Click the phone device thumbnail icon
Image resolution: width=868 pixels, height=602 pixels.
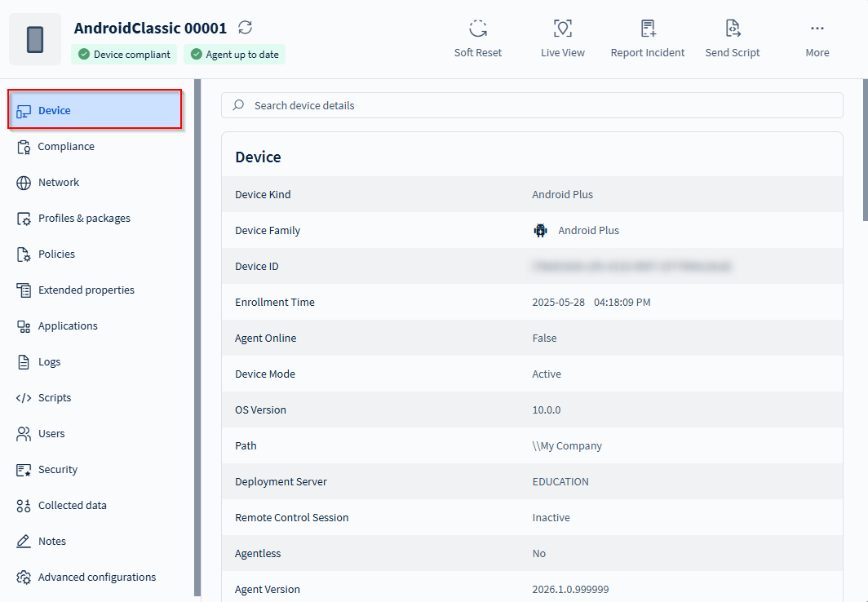pos(35,39)
